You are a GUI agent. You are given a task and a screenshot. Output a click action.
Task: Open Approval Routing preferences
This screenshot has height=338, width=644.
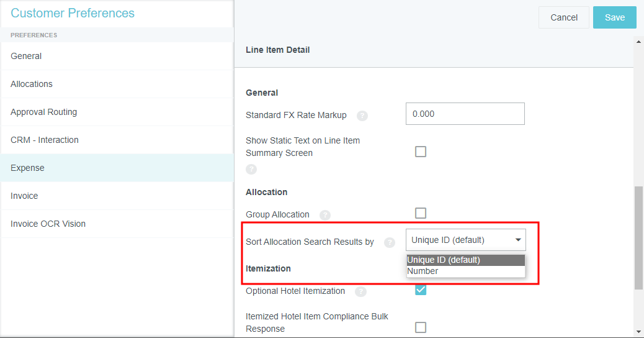(43, 112)
